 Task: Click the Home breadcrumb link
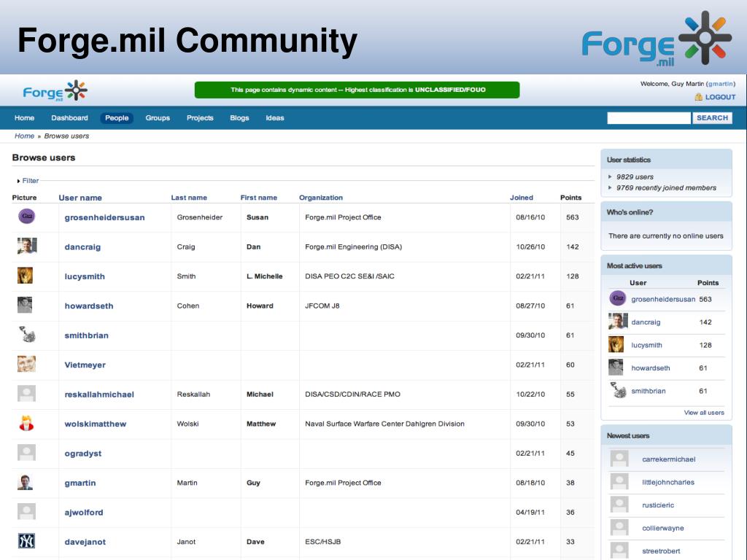coord(24,136)
